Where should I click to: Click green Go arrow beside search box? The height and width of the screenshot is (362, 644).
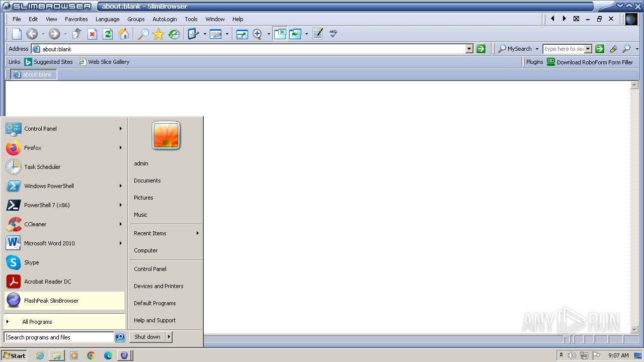click(x=600, y=49)
